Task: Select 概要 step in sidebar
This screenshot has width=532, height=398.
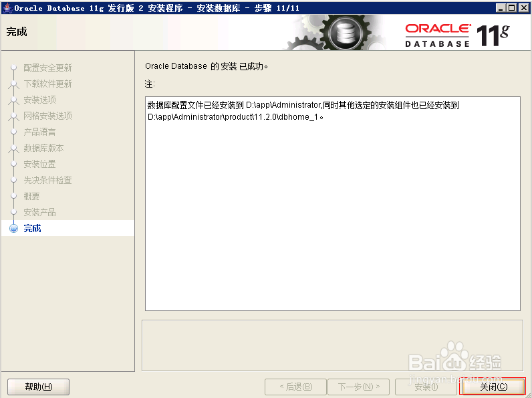Action: [x=31, y=196]
